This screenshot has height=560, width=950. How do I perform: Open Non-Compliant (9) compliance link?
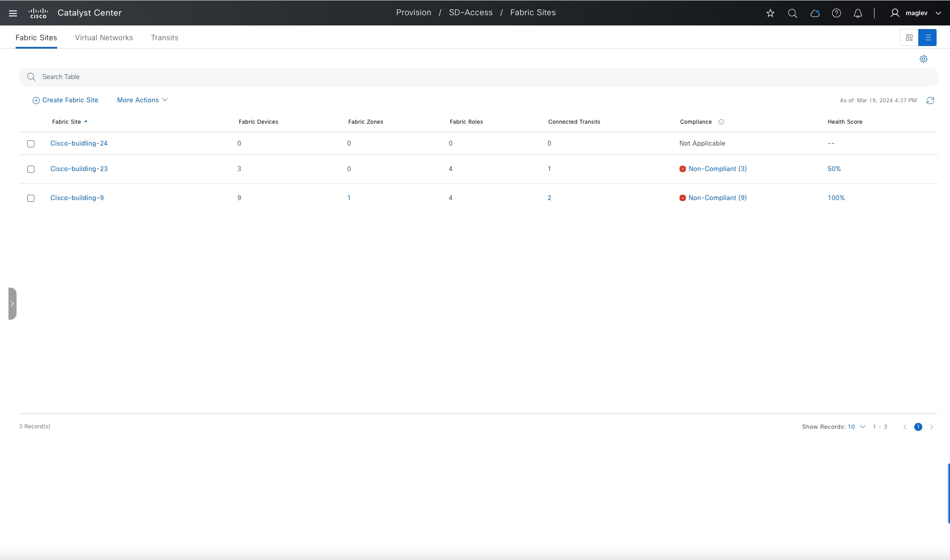click(x=717, y=198)
